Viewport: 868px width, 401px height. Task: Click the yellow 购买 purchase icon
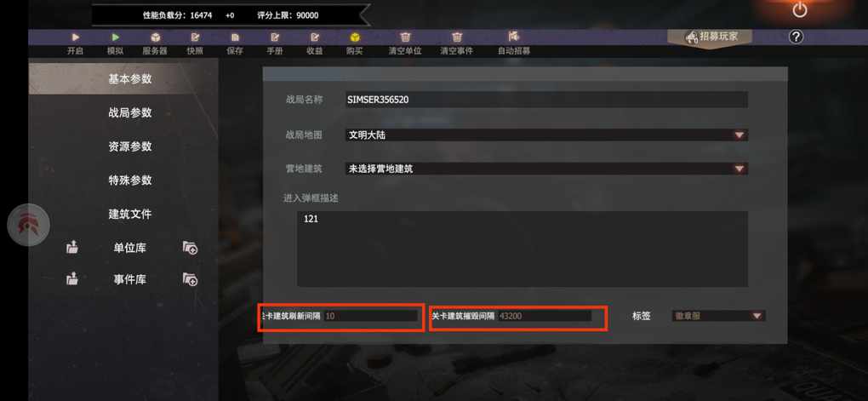coord(355,37)
